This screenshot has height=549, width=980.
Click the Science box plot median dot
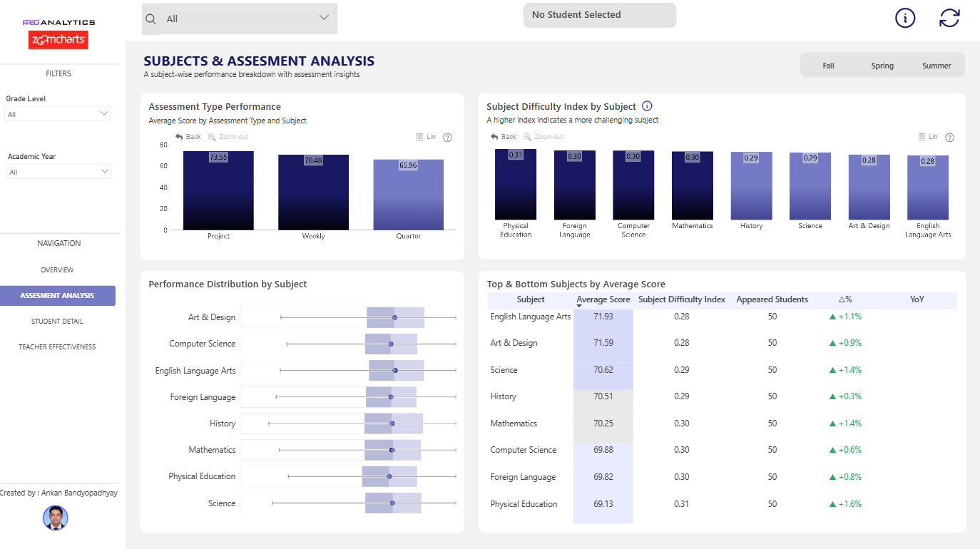click(x=392, y=503)
